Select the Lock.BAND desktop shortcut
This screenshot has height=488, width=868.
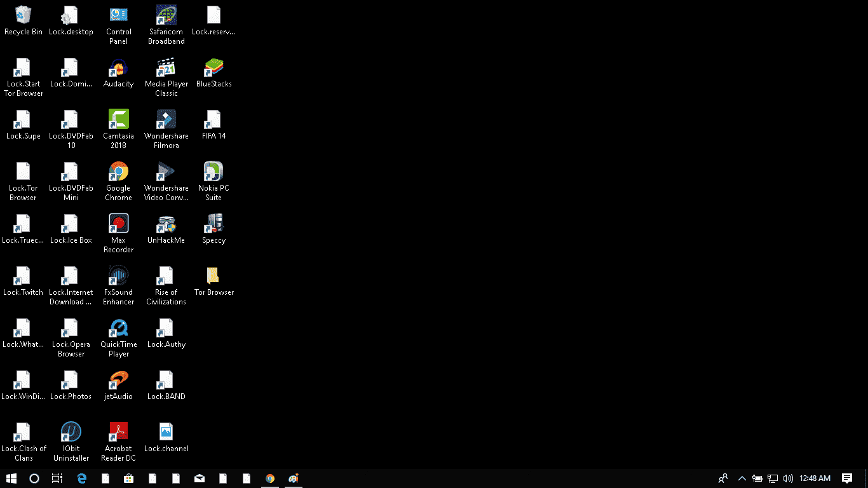(166, 385)
